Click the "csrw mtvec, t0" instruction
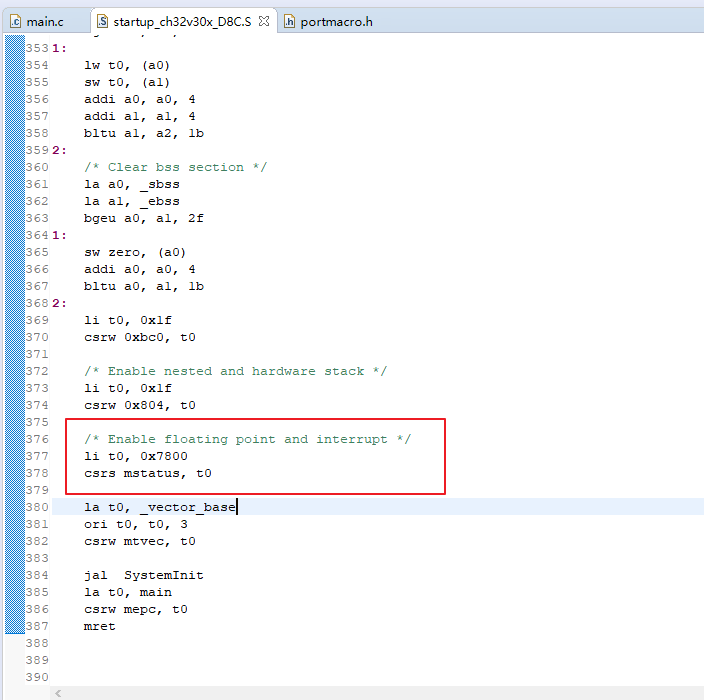Image resolution: width=704 pixels, height=700 pixels. pyautogui.click(x=139, y=541)
